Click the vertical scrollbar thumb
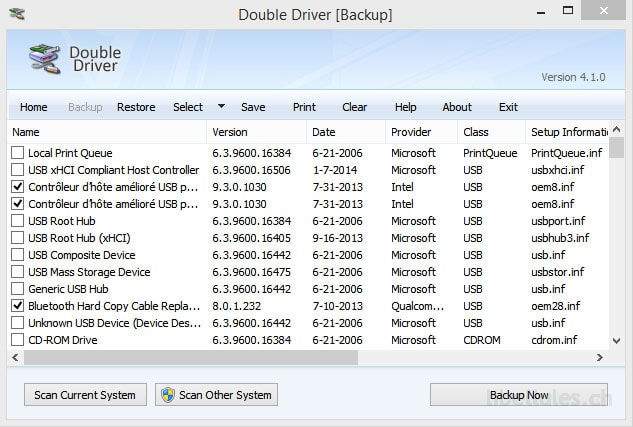This screenshot has width=633, height=427. (x=616, y=148)
